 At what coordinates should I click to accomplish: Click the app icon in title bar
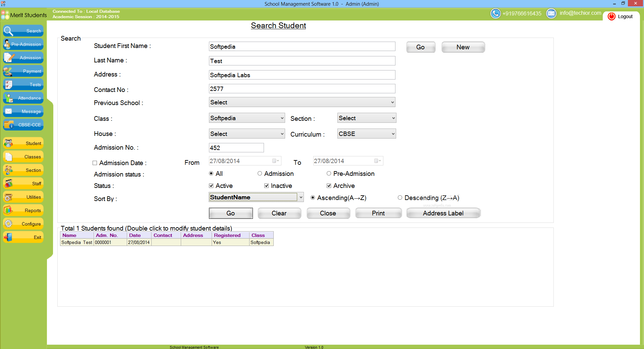[3, 4]
